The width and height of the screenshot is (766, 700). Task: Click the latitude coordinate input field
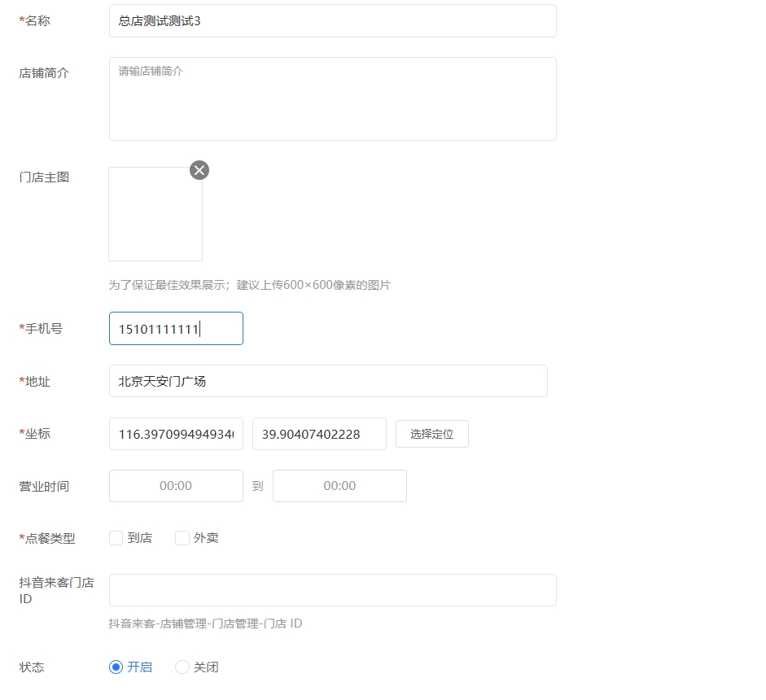click(319, 434)
